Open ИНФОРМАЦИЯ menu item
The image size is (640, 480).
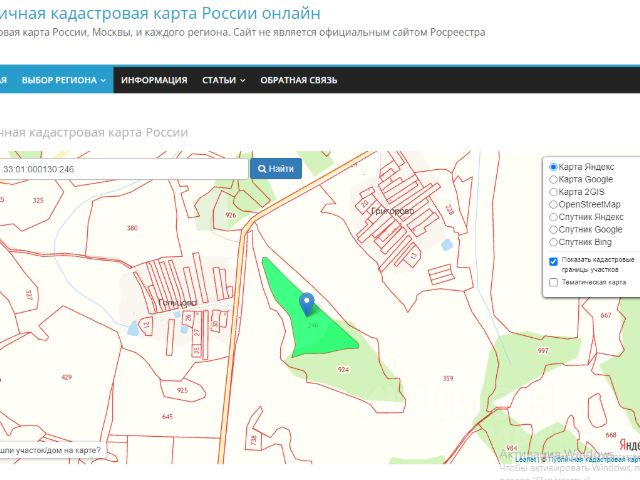(x=154, y=80)
